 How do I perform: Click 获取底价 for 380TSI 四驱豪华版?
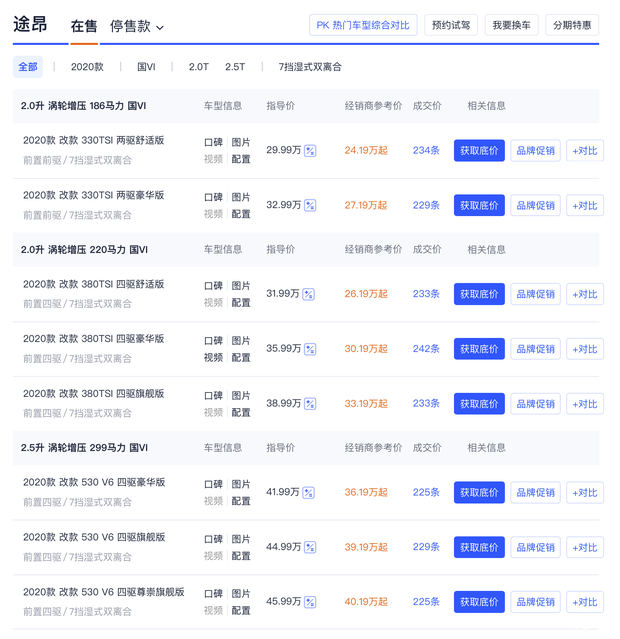479,349
